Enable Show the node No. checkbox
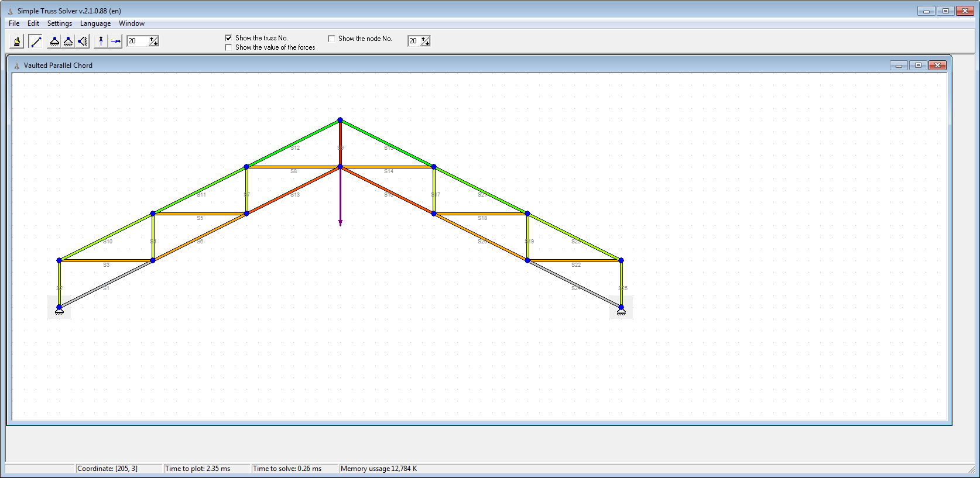The image size is (980, 478). click(x=331, y=39)
